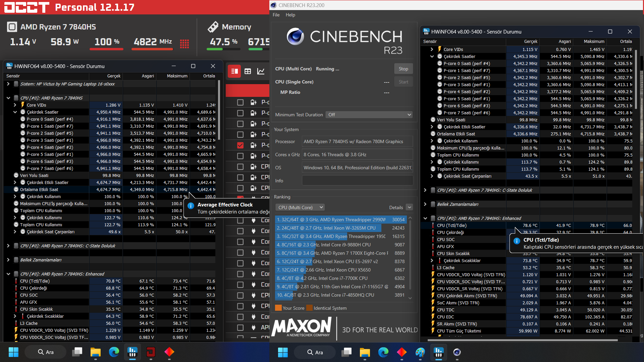The height and width of the screenshot is (362, 644).
Task: Open OCCT graph view icon
Action: [261, 71]
